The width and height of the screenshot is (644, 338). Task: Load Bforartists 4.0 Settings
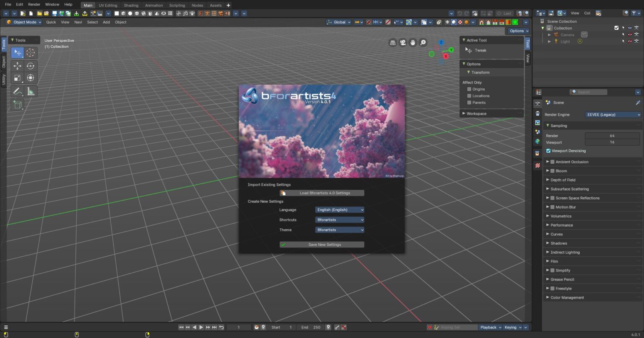[322, 193]
